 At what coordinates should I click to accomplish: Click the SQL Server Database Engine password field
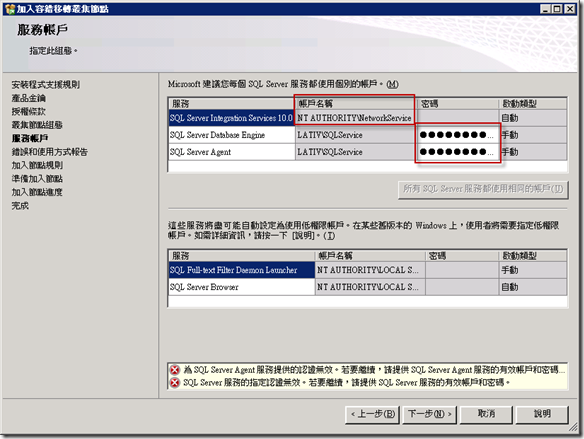pyautogui.click(x=457, y=135)
